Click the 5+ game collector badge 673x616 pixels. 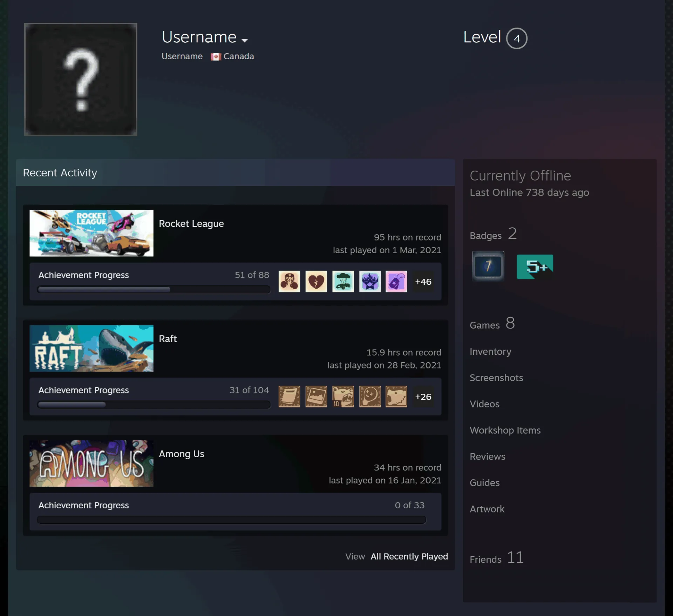pyautogui.click(x=535, y=267)
